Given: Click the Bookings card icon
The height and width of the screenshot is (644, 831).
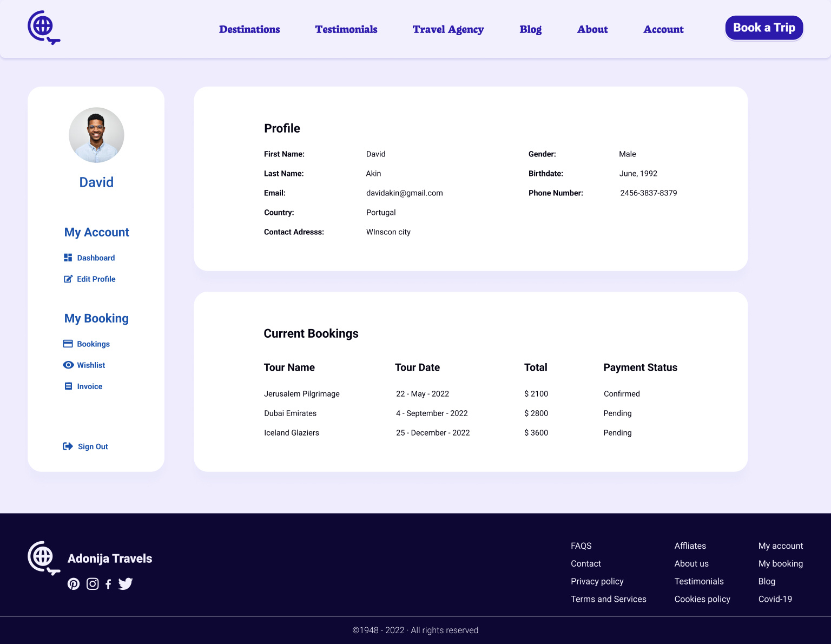Looking at the screenshot, I should 68,343.
